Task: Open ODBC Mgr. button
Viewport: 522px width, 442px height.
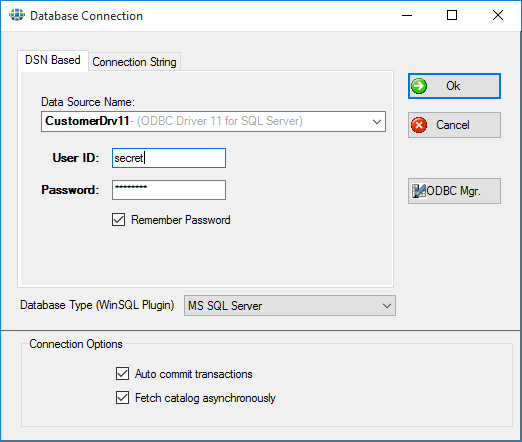Action: coord(454,191)
